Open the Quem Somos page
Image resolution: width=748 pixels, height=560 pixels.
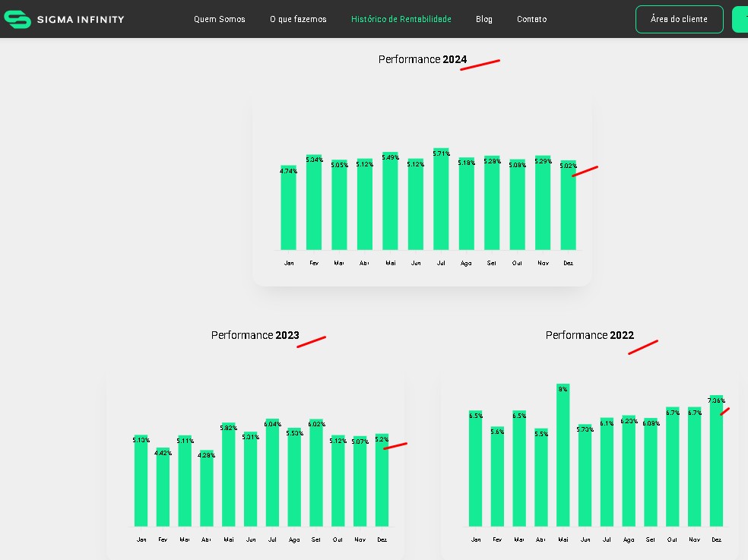pos(219,19)
